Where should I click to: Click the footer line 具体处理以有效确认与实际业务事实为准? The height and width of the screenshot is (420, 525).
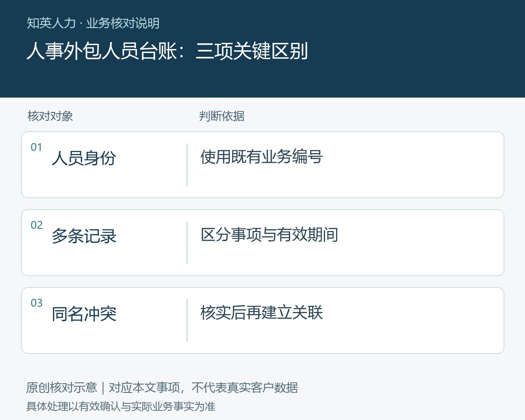(x=121, y=406)
